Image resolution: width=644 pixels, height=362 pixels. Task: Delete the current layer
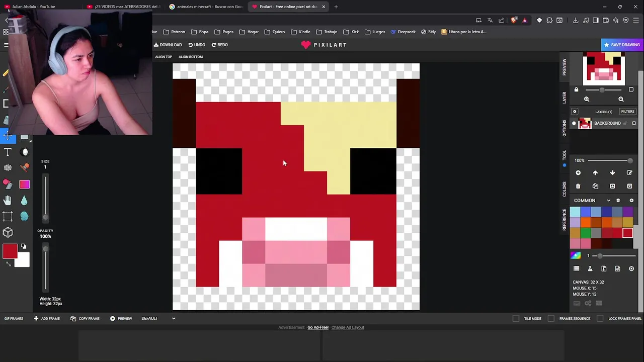[578, 187]
